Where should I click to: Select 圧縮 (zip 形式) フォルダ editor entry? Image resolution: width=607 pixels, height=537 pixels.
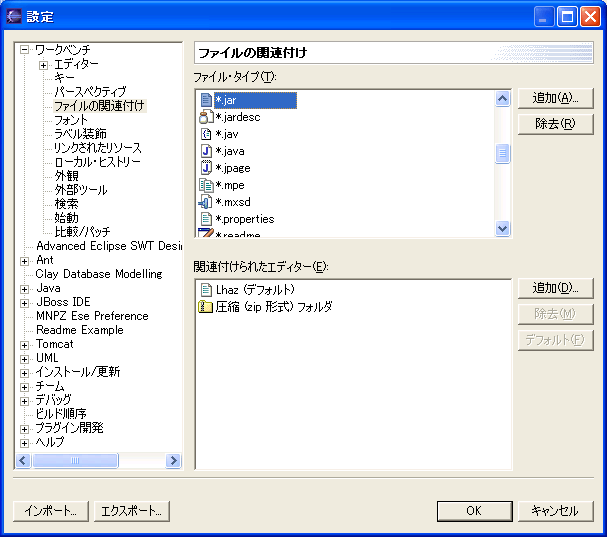click(x=274, y=307)
